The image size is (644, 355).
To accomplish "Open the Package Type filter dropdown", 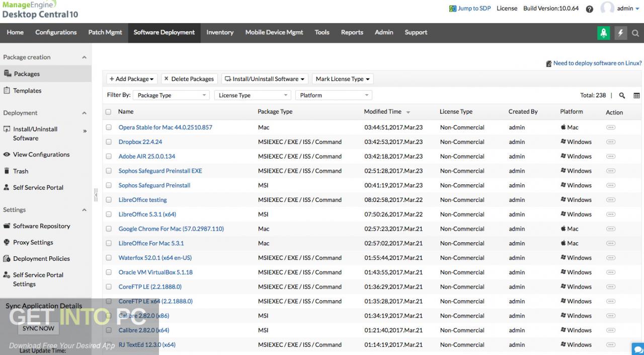I will click(172, 95).
